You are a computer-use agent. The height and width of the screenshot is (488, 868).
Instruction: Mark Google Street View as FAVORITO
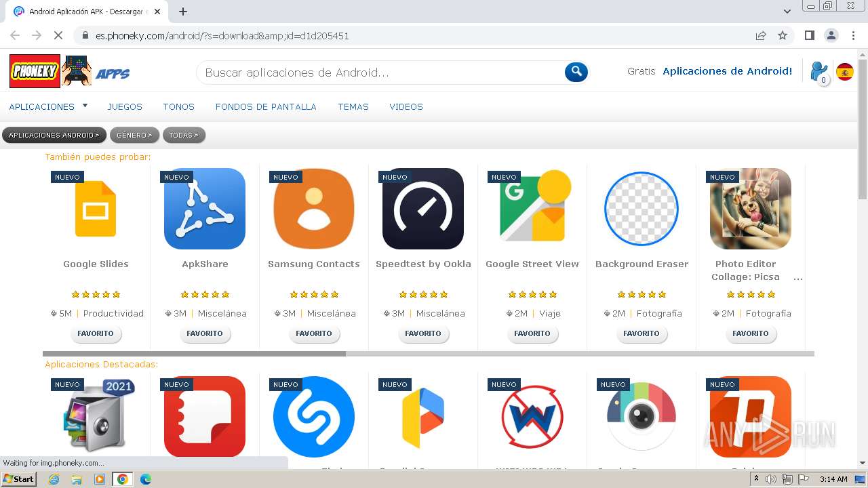532,333
